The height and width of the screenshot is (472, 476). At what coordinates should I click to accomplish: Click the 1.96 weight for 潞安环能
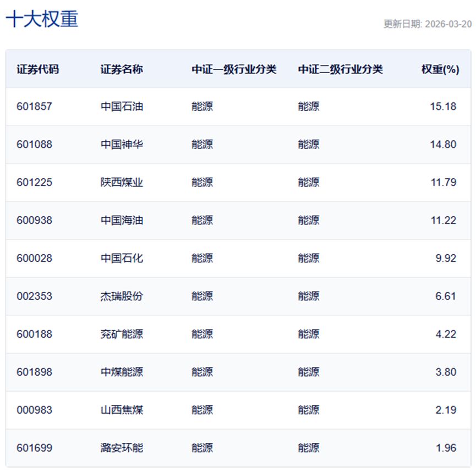click(445, 448)
